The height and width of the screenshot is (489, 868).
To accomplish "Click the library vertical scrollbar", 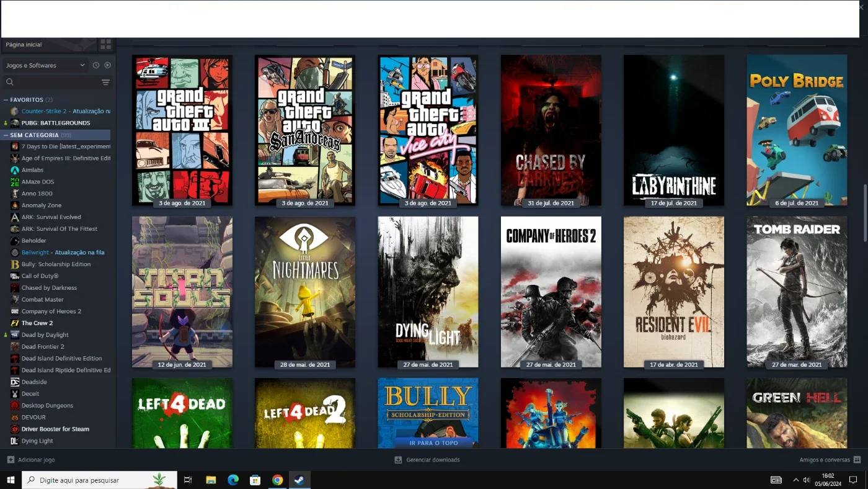I will tap(864, 213).
